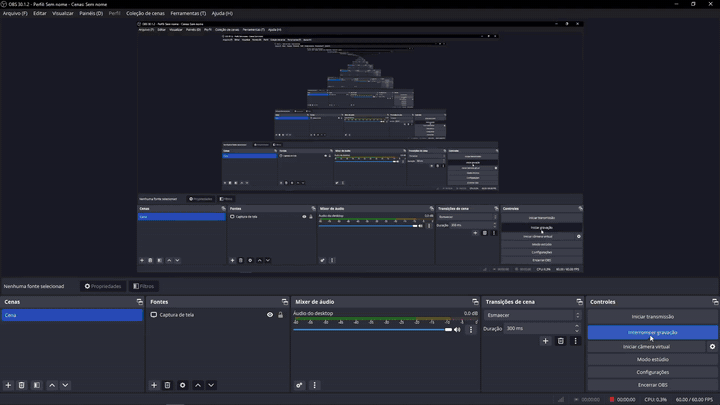Click the Captura de tela monitor icon
Image resolution: width=720 pixels, height=405 pixels.
154,315
